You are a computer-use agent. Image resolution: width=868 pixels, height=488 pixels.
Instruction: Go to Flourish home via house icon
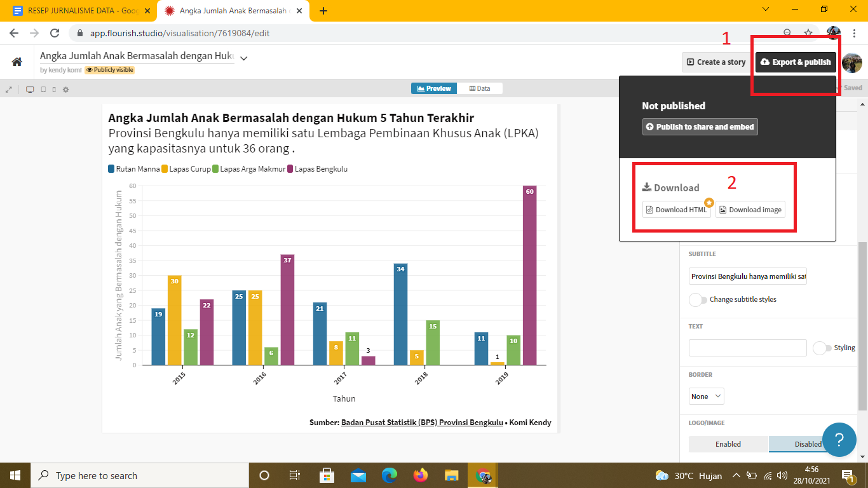coord(17,62)
